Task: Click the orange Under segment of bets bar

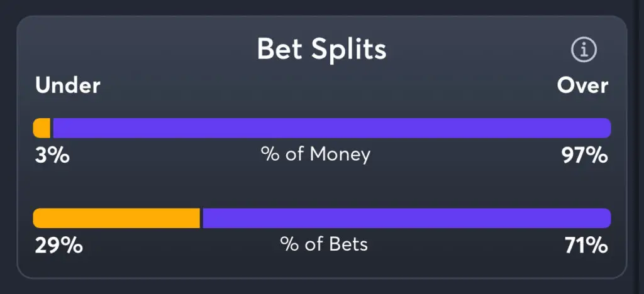Action: (x=116, y=218)
